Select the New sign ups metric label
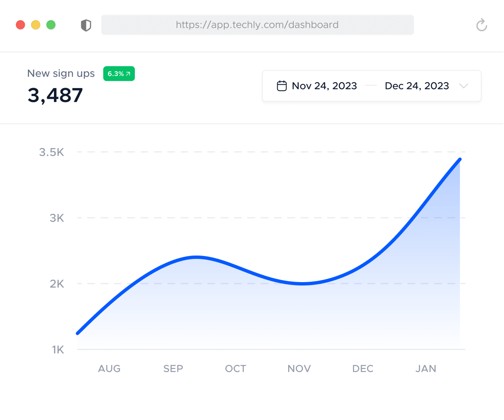Screen dimensions: 504x420 click(61, 73)
